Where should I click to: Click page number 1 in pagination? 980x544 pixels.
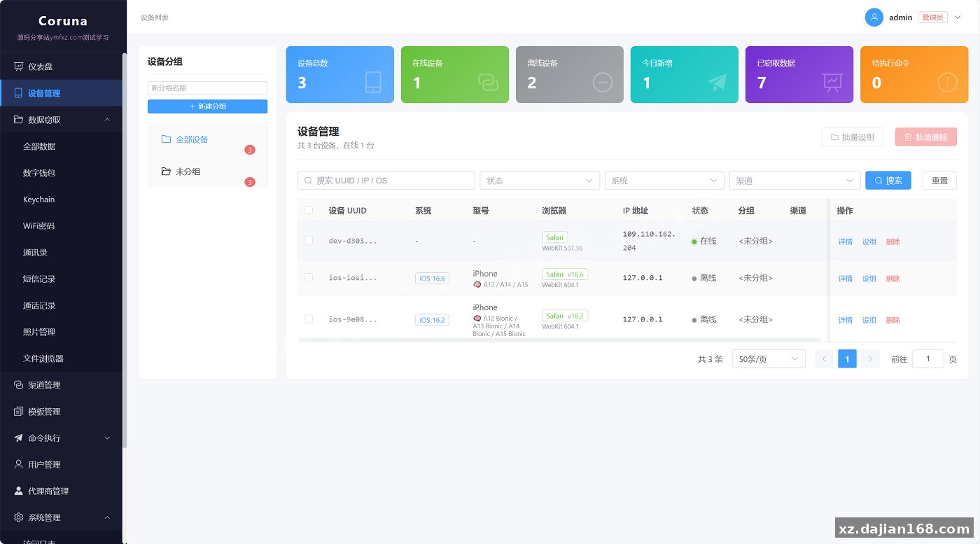click(x=847, y=359)
